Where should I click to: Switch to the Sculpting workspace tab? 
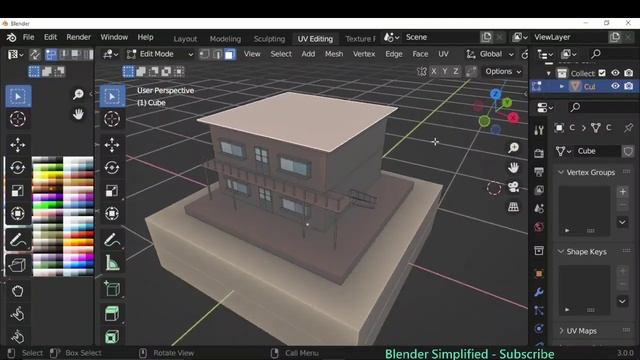269,39
